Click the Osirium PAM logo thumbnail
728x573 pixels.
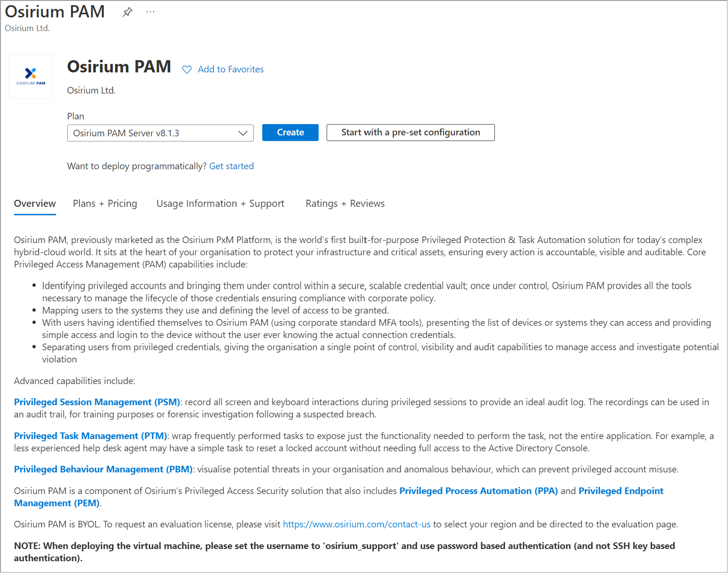click(31, 76)
